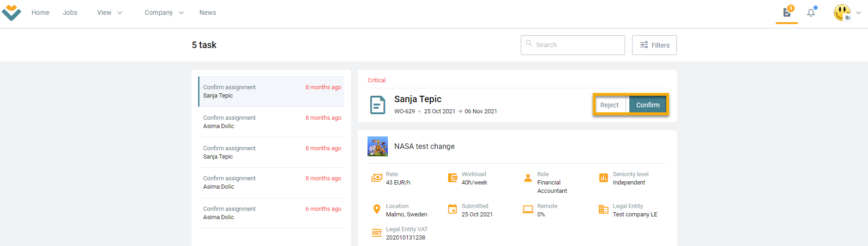Viewport: 868px width, 246px height.
Task: Open the user profile dropdown arrow
Action: 859,12
